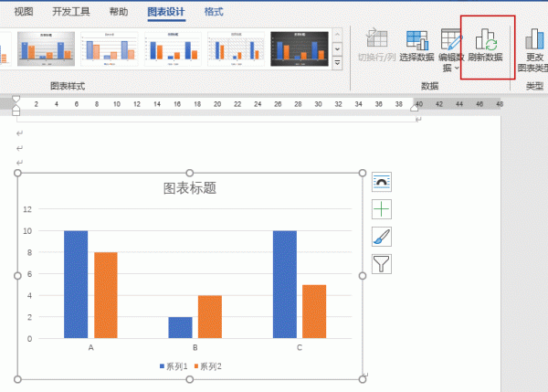Open the Layout Options button beside chart
The width and height of the screenshot is (548, 392).
(383, 182)
